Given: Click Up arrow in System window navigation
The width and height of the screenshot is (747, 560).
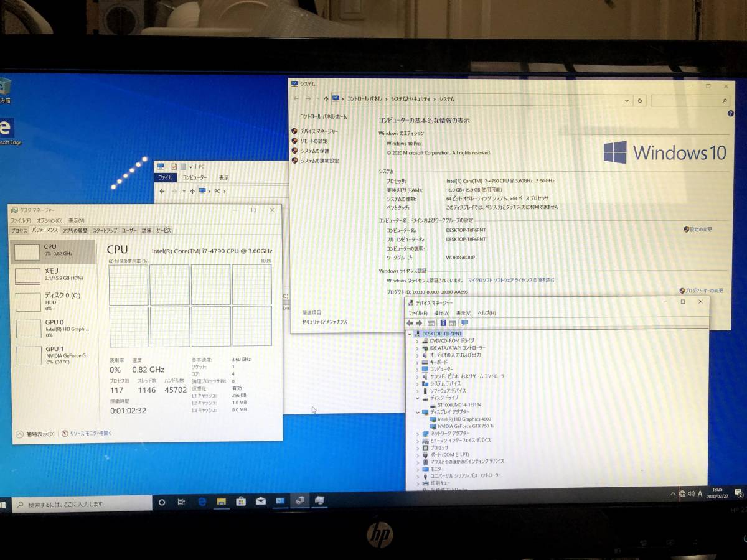Looking at the screenshot, I should [x=326, y=99].
